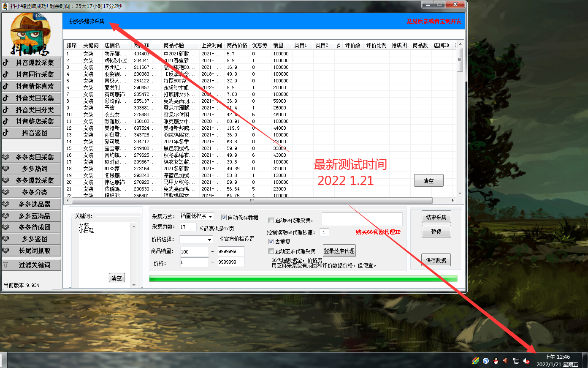Open the 多多蓝海品 sidebar tool

[31, 216]
